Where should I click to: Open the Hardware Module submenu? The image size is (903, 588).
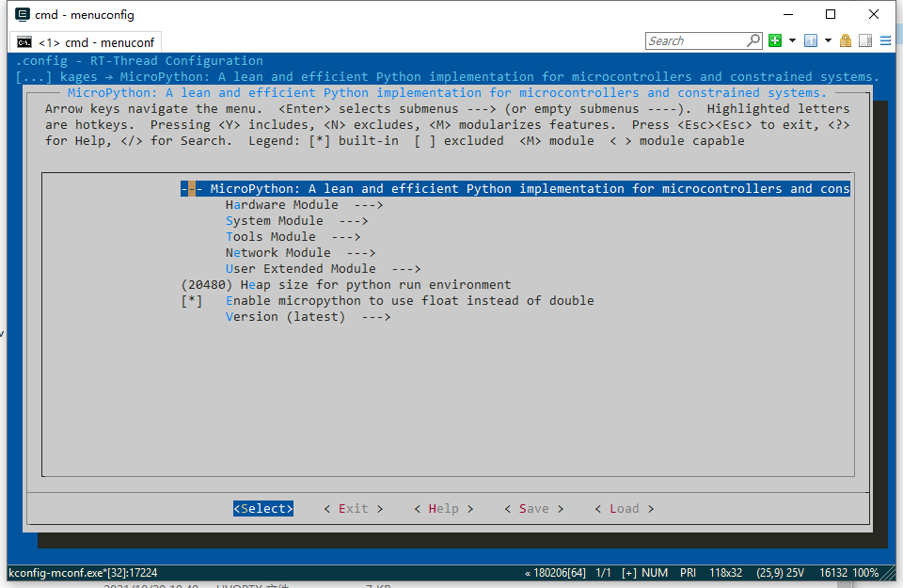point(304,205)
